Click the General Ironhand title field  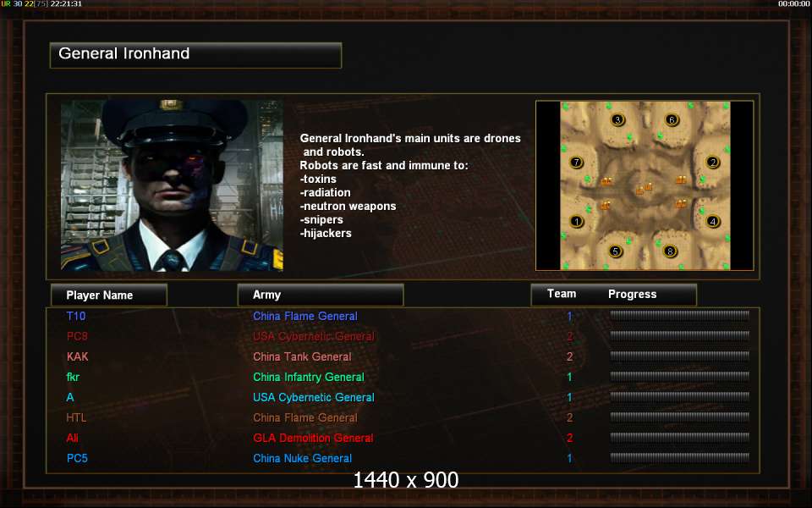[195, 55]
